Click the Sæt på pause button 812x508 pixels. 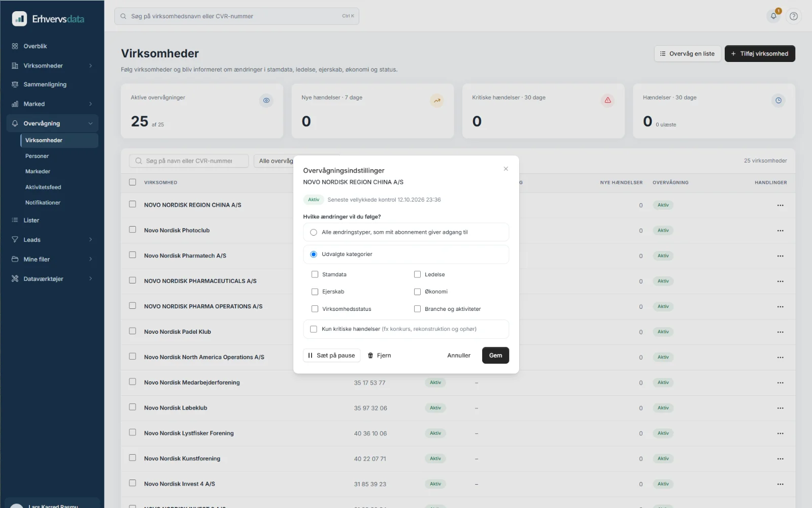(x=331, y=356)
